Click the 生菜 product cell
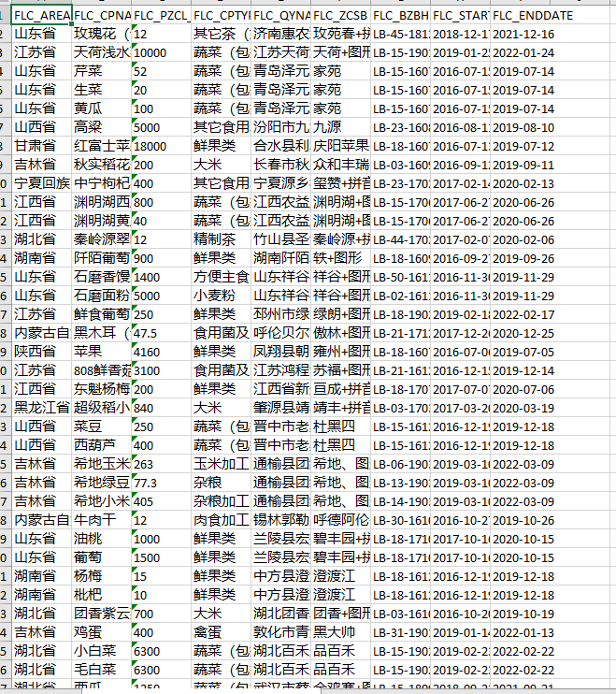The width and height of the screenshot is (616, 694). click(102, 90)
